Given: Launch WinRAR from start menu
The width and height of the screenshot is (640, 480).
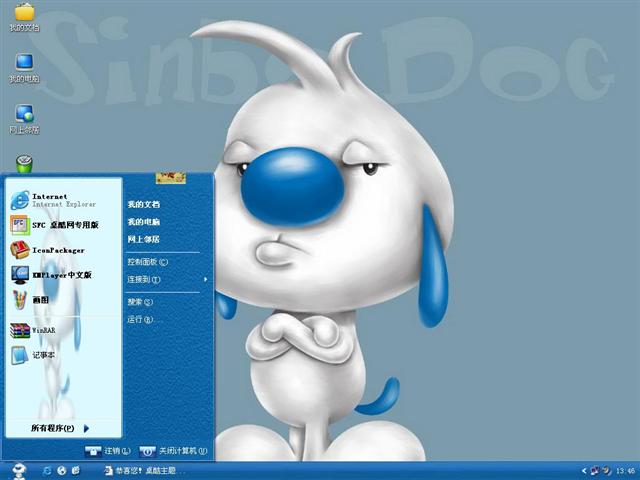Looking at the screenshot, I should tap(20, 330).
